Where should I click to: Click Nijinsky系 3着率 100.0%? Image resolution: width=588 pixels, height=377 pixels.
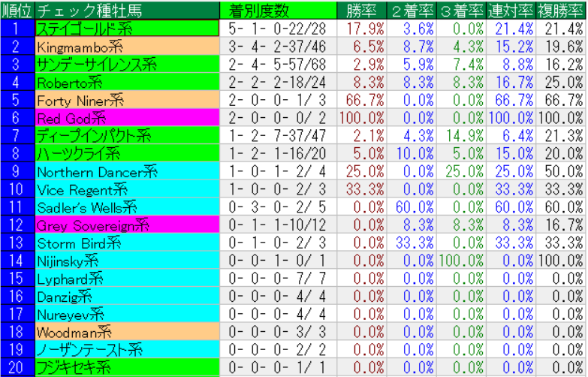[461, 260]
